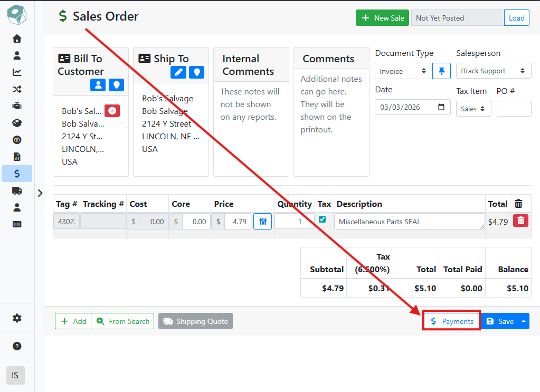
Task: Click the barcode icon in sidebar
Action: tap(17, 224)
